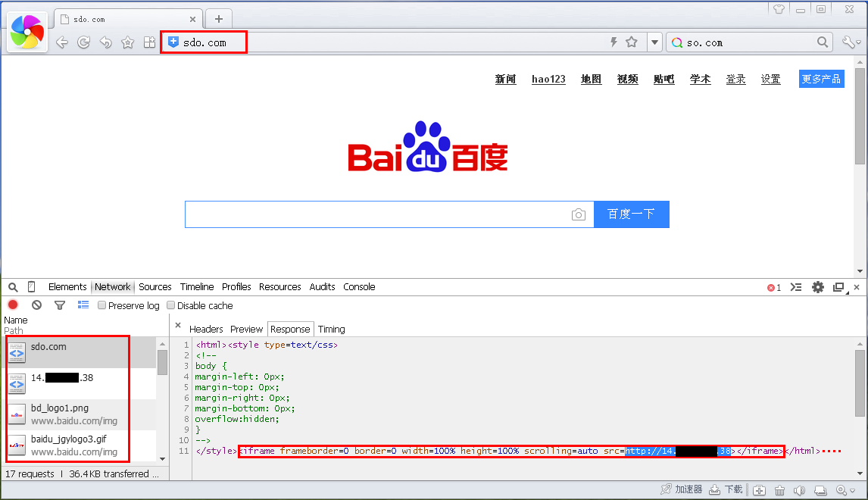Switch to the Elements tab
This screenshot has width=868, height=500.
coord(67,287)
